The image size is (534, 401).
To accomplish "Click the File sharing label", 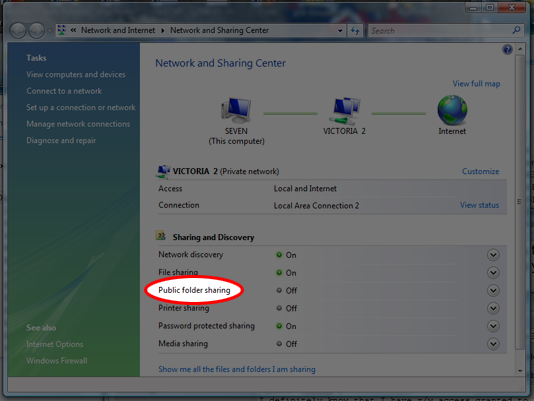I will click(178, 272).
